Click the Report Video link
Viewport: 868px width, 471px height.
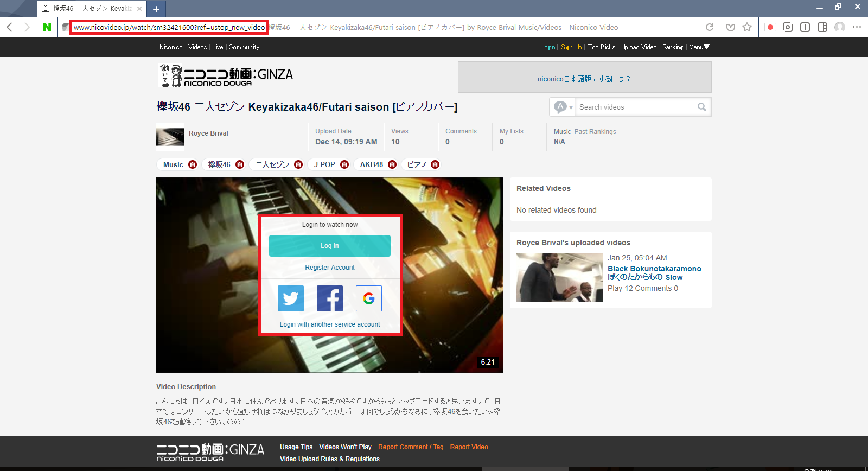click(x=469, y=447)
